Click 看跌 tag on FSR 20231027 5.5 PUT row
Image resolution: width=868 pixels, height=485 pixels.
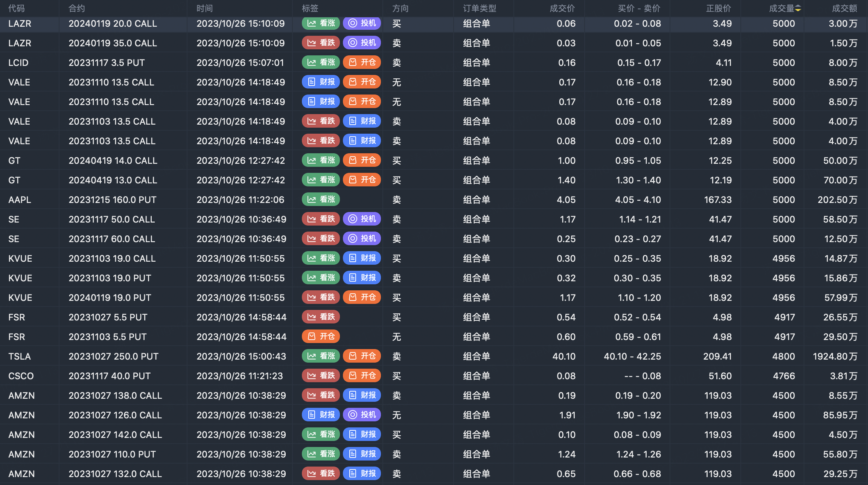click(x=321, y=317)
